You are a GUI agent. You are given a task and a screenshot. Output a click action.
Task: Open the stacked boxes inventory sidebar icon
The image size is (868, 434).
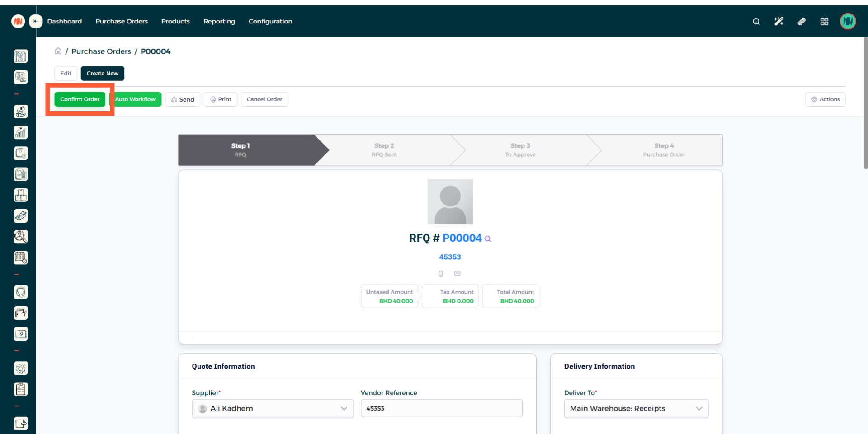pos(21,195)
